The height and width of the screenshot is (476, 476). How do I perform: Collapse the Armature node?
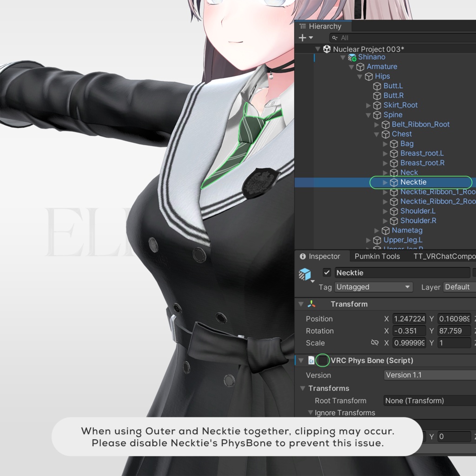click(351, 67)
